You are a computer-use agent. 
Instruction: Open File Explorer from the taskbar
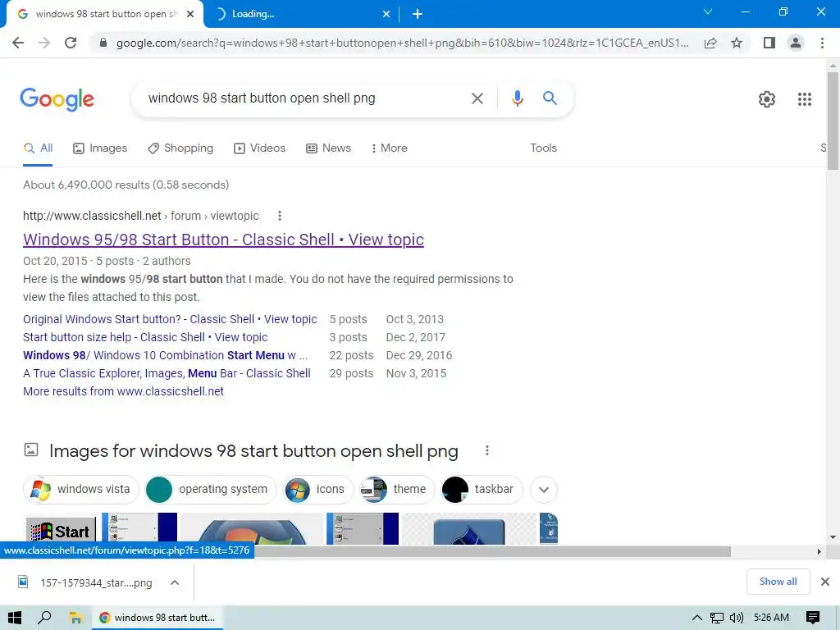(x=75, y=618)
